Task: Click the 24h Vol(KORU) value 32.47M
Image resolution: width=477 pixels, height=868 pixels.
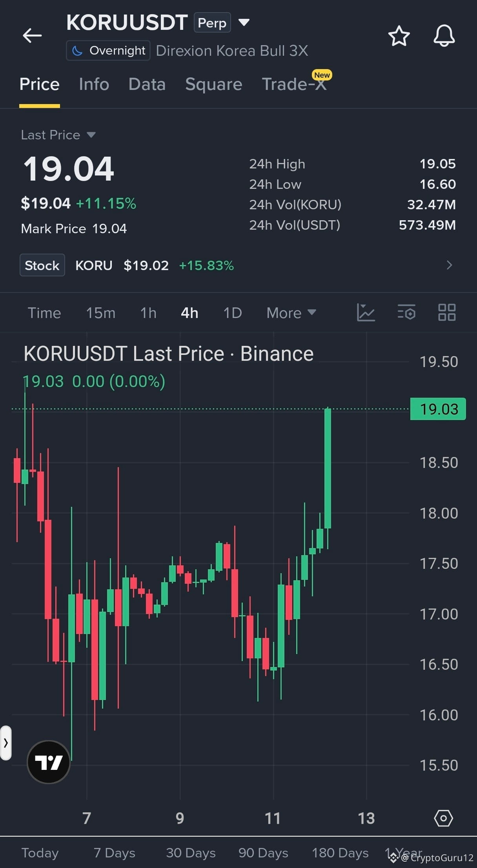Action: click(x=431, y=205)
